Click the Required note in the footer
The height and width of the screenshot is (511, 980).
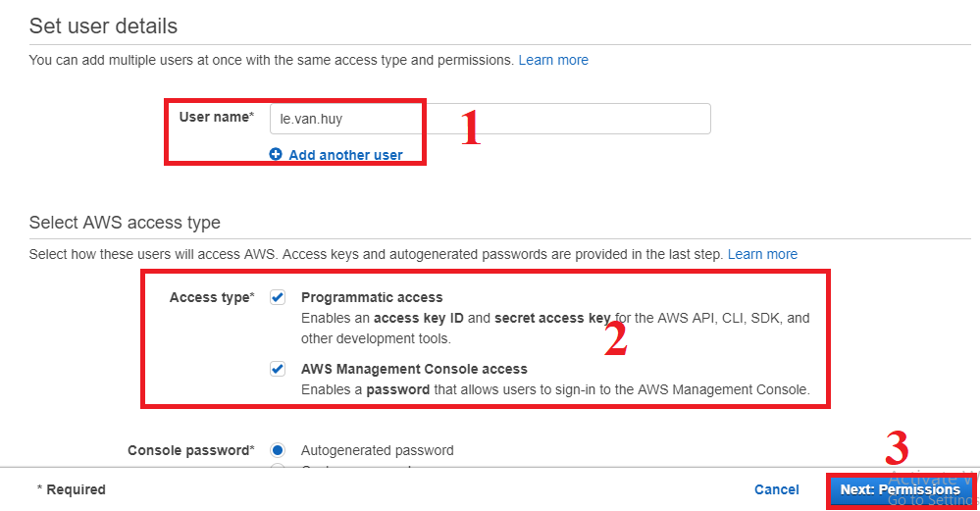pyautogui.click(x=71, y=489)
